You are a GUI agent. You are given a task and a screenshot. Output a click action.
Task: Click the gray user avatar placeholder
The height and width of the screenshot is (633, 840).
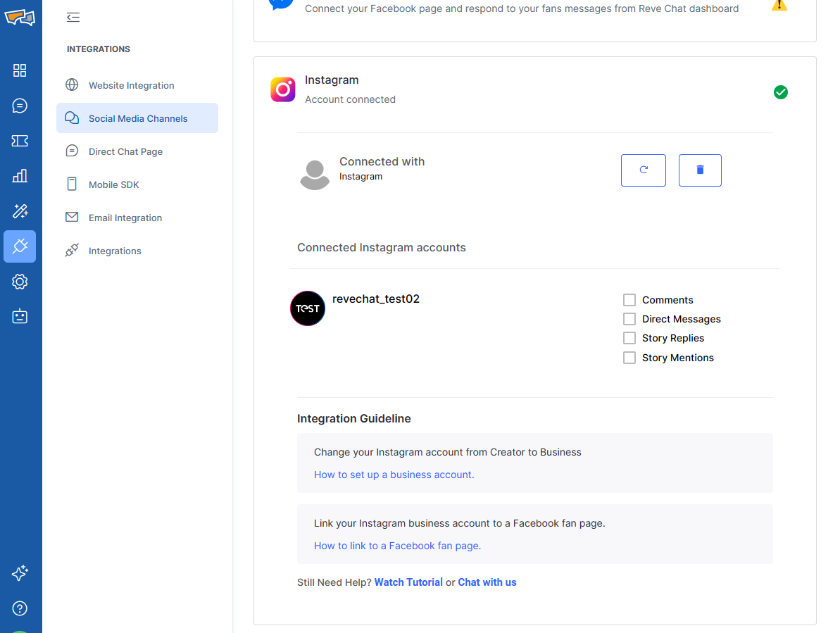(315, 175)
